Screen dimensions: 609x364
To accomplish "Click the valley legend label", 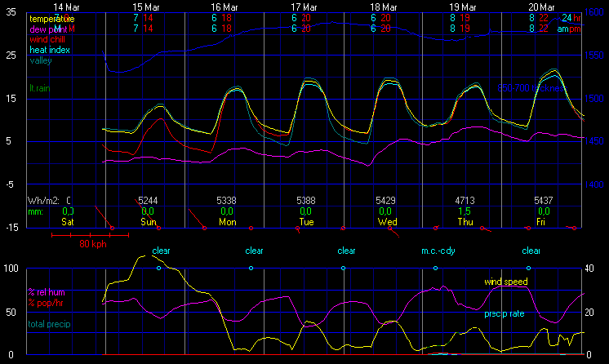I will point(40,60).
